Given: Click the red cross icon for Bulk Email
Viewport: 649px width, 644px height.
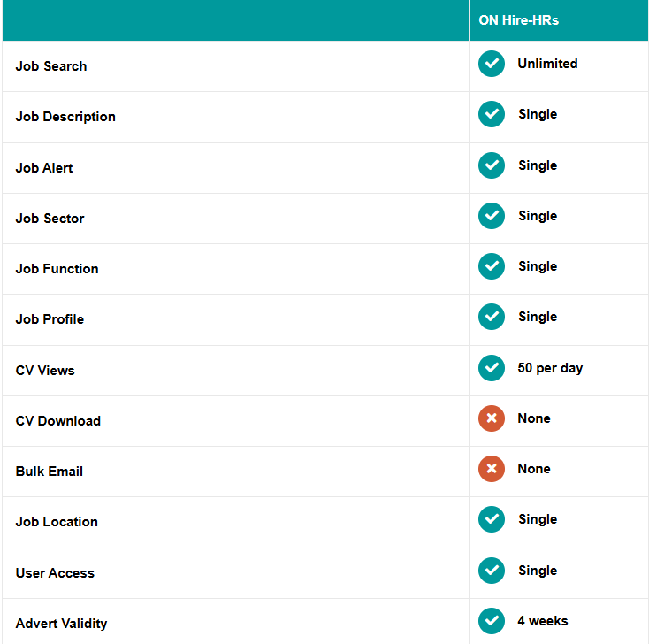Looking at the screenshot, I should pyautogui.click(x=492, y=469).
